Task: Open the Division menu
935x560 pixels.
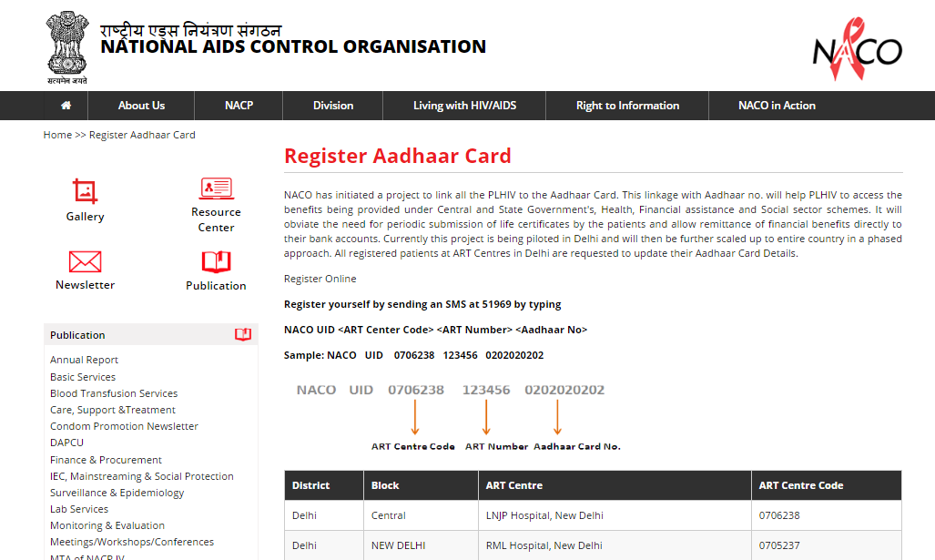Action: (333, 106)
